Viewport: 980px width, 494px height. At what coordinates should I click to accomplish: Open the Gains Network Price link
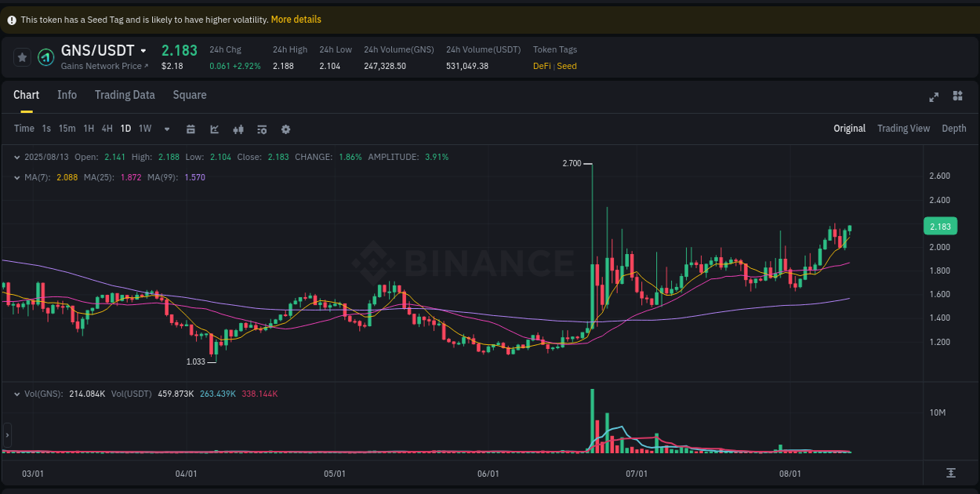coord(103,66)
